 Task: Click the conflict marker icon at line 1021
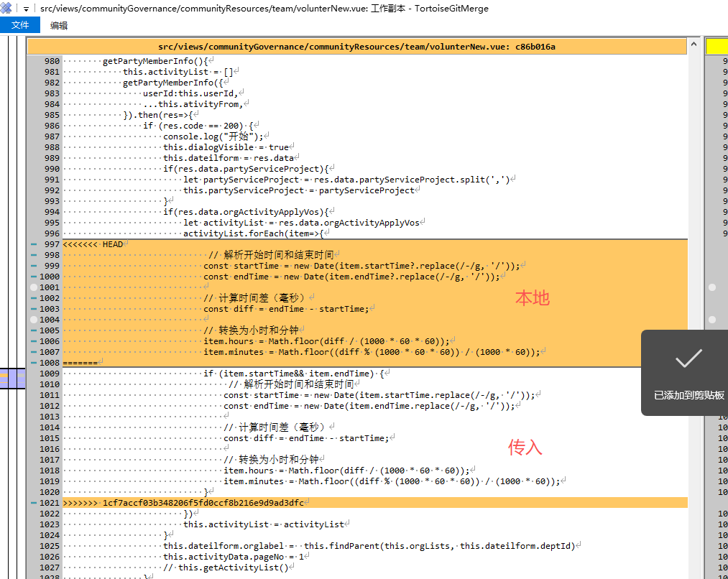pyautogui.click(x=34, y=503)
